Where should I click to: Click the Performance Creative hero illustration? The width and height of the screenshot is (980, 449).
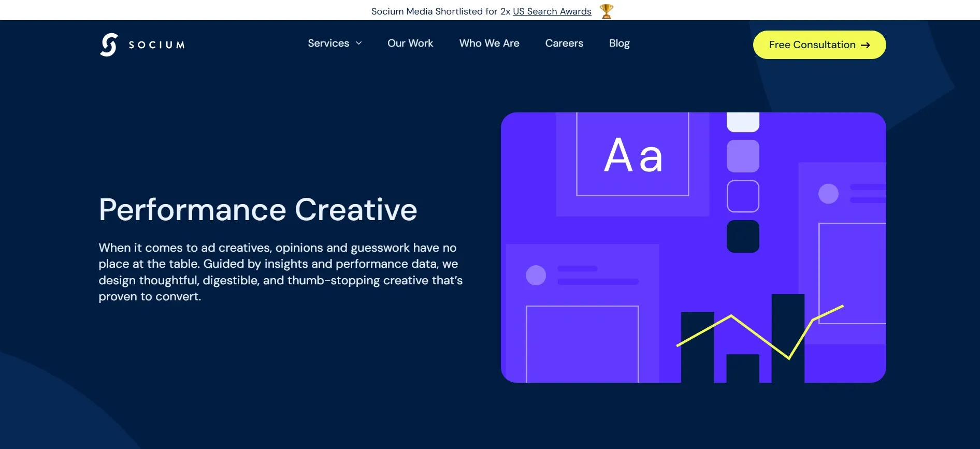(694, 248)
